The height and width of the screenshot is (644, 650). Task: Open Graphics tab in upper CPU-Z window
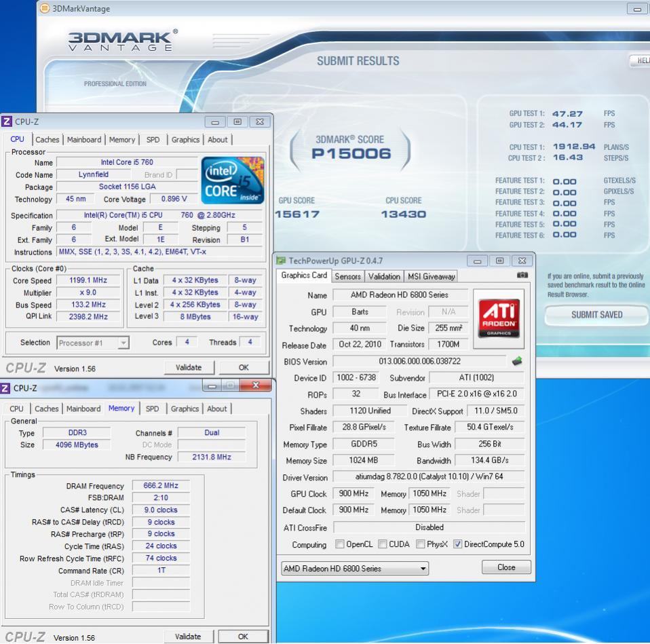[185, 140]
